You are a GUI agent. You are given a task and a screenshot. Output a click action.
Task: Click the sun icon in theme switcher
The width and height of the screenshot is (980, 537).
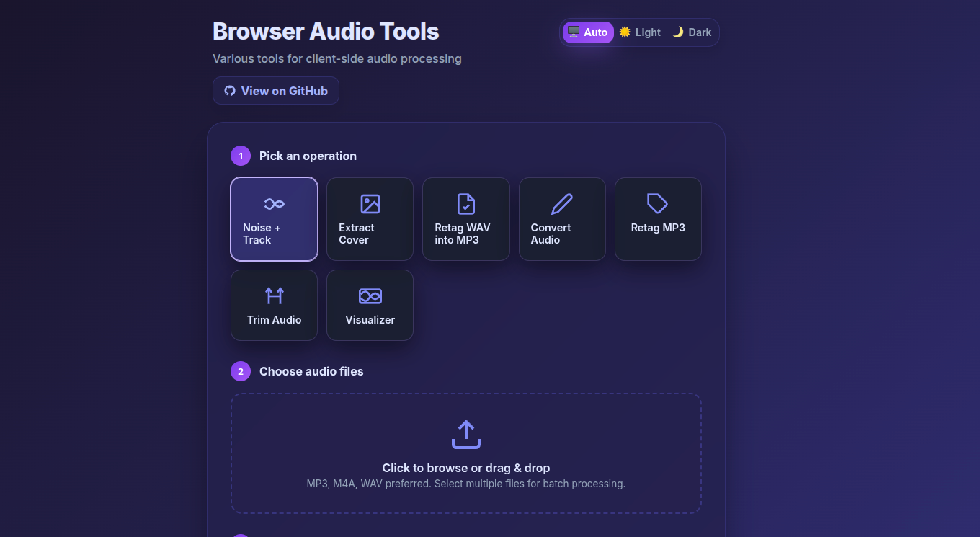pos(625,32)
